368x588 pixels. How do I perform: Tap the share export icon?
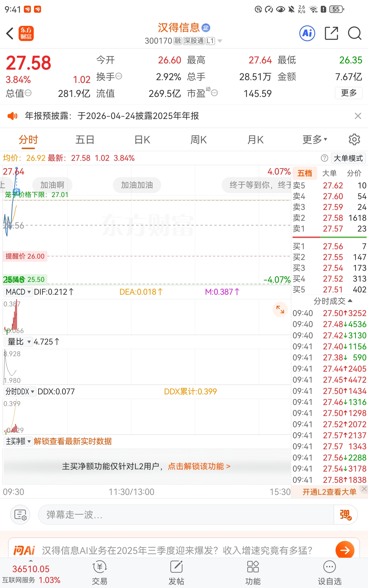pyautogui.click(x=331, y=33)
